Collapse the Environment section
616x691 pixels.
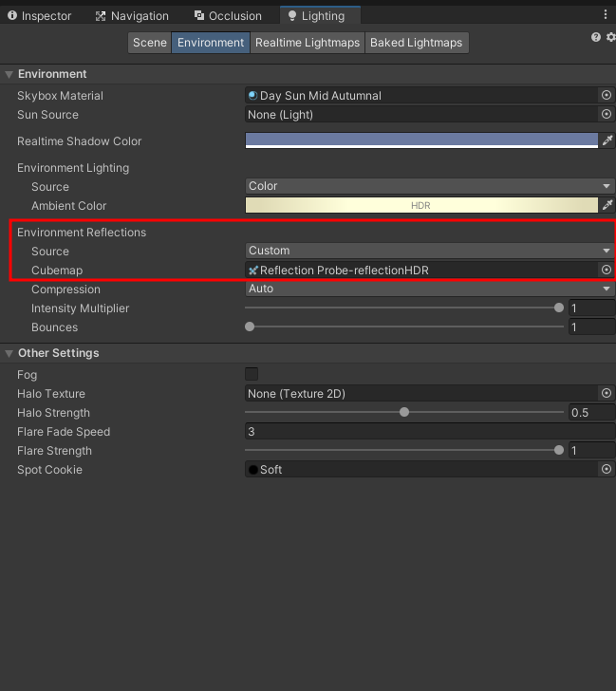pyautogui.click(x=9, y=74)
